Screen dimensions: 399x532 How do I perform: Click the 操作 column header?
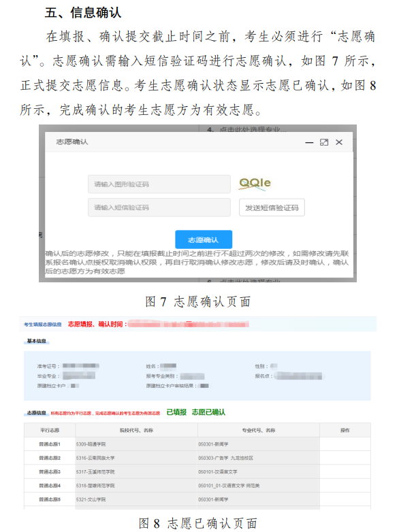(345, 430)
